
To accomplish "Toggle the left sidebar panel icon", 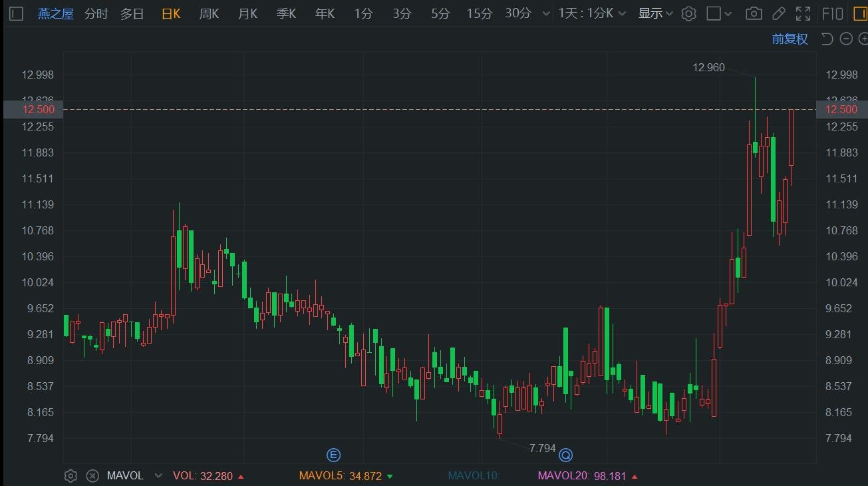I will click(17, 13).
